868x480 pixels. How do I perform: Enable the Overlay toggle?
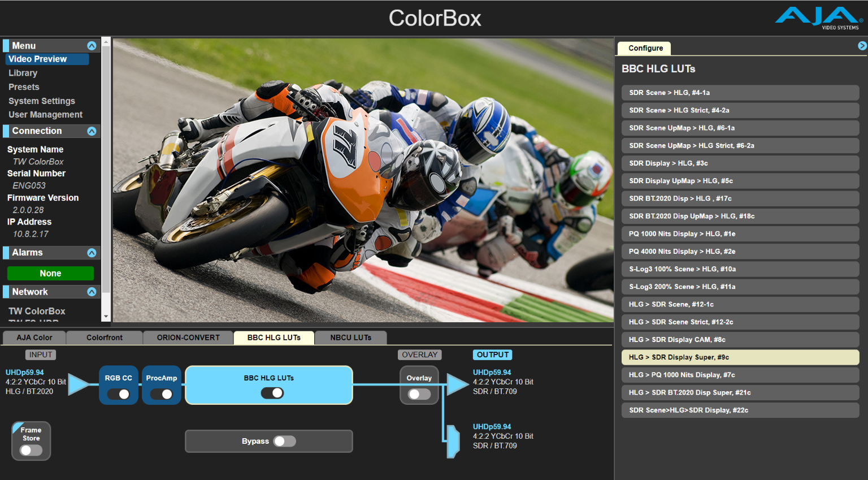click(x=419, y=393)
